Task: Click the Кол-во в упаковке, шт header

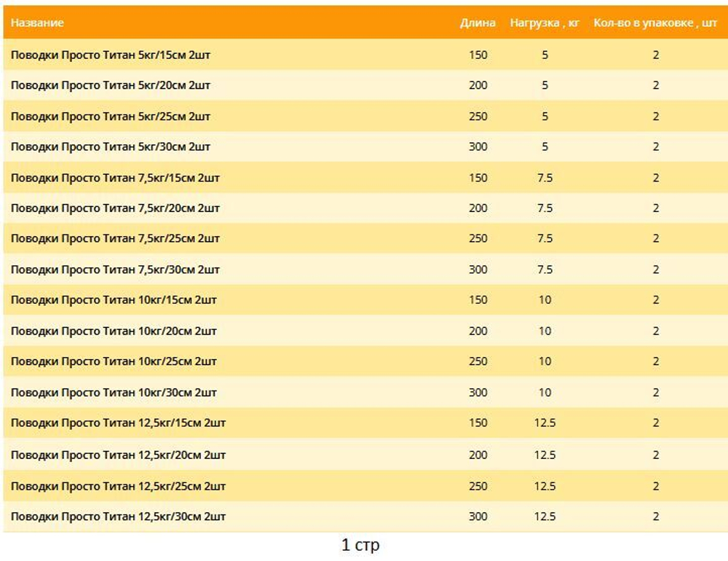Action: coord(656,23)
